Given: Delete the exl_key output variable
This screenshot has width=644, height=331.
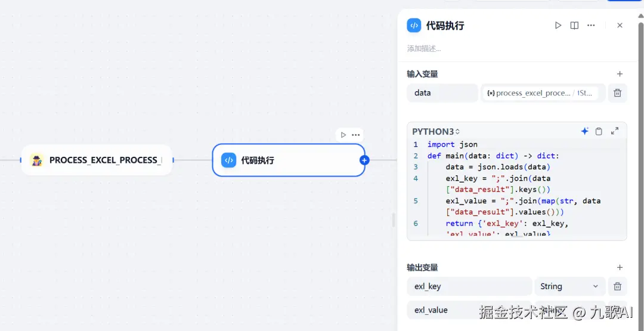Looking at the screenshot, I should (617, 286).
